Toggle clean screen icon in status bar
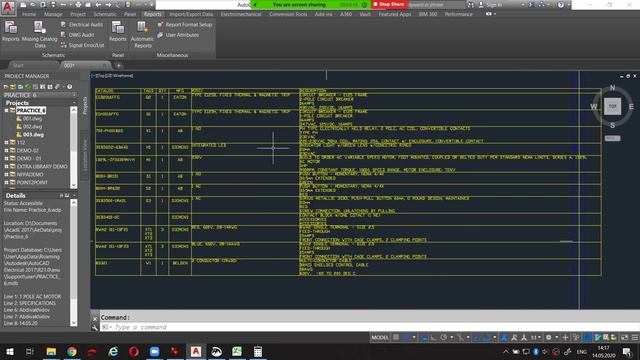Viewport: 640px width, 360px height. (624, 337)
